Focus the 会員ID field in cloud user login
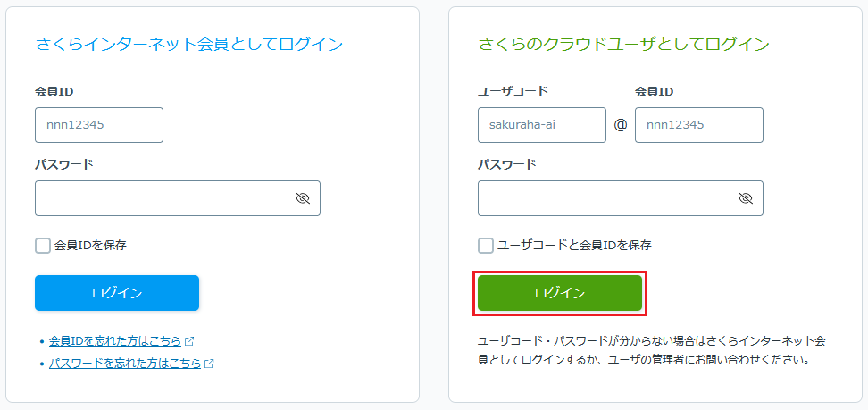This screenshot has height=410, width=868. 699,125
